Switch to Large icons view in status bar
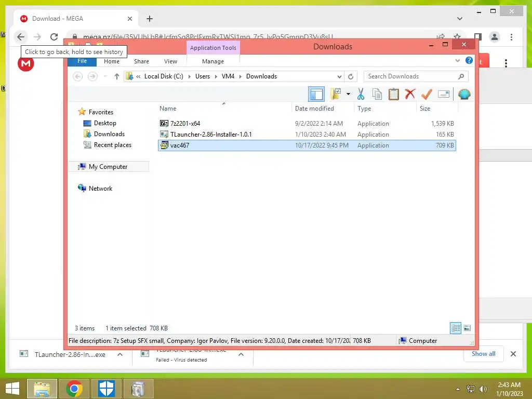This screenshot has width=532, height=399. (467, 328)
